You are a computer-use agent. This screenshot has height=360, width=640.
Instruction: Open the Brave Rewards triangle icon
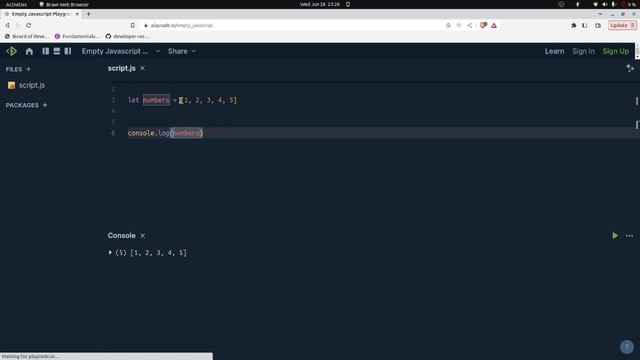pyautogui.click(x=494, y=25)
